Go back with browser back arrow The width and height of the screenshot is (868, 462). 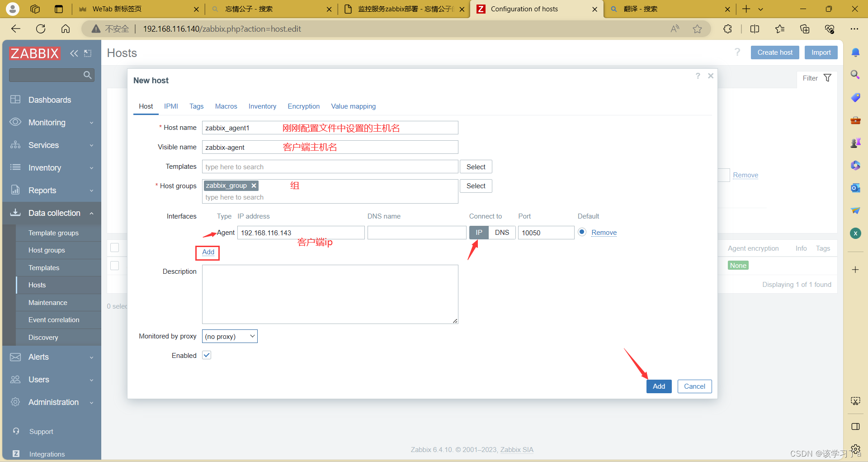coord(16,29)
